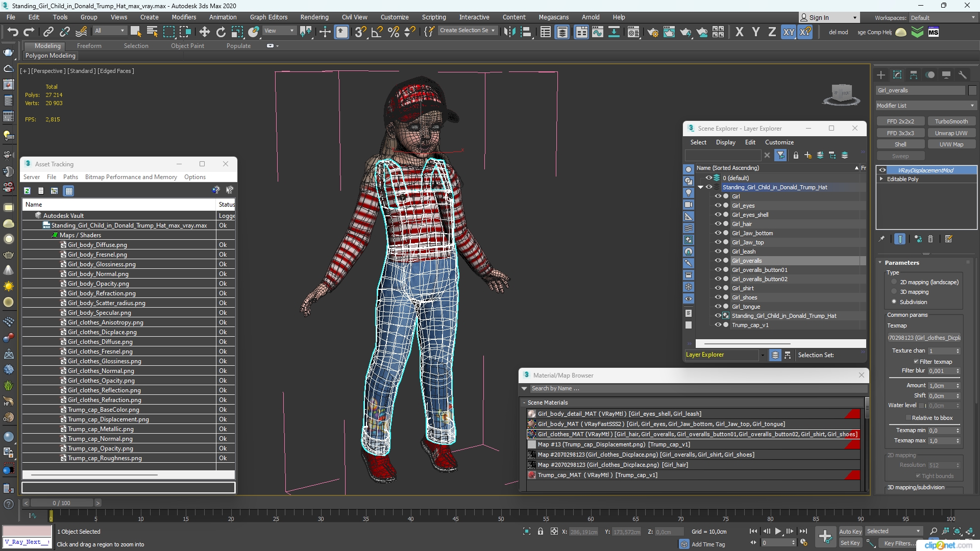Toggle the Filter texmap checkbox
980x551 pixels.
(x=916, y=362)
